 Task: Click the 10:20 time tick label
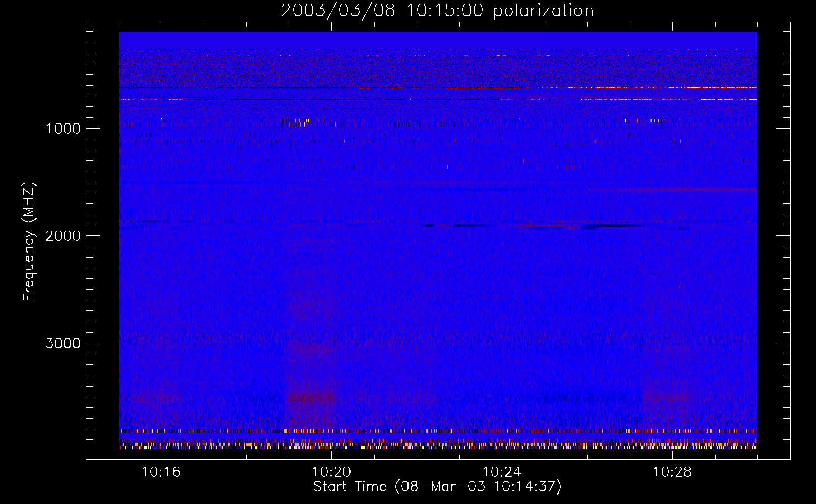331,472
